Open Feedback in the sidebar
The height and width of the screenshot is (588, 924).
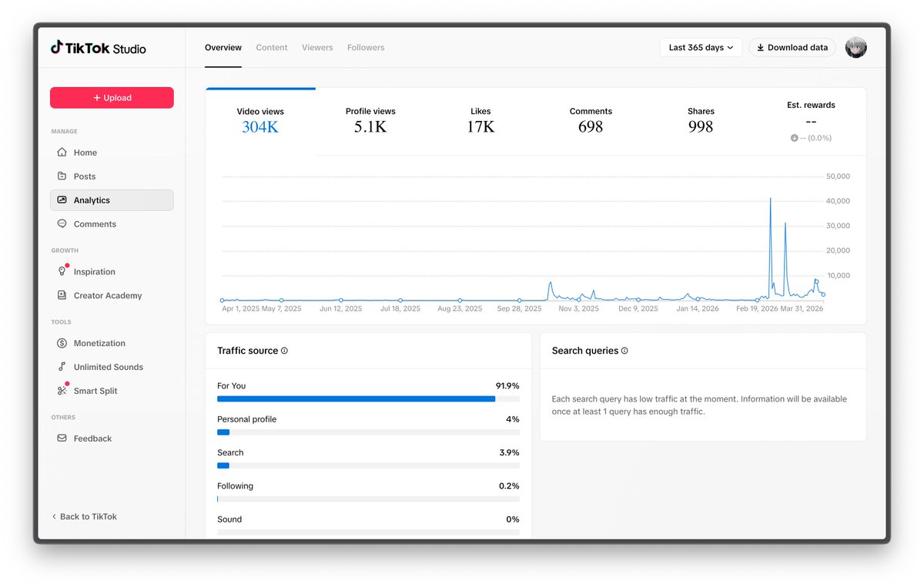tap(112, 438)
